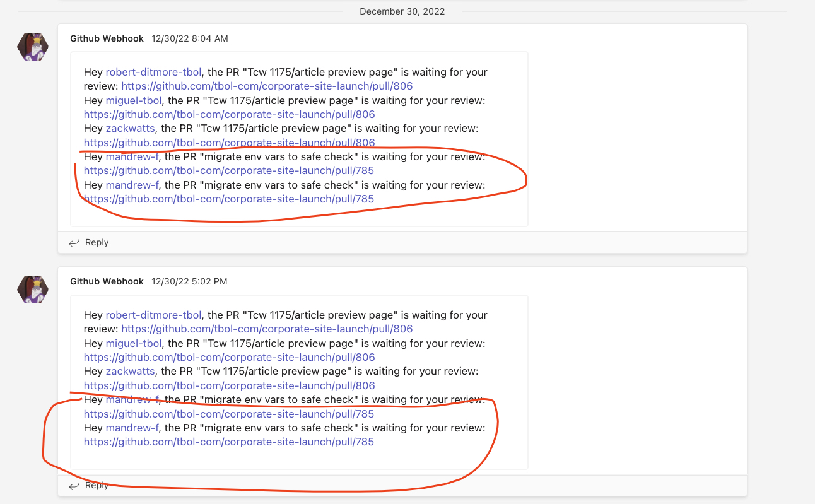The height and width of the screenshot is (504, 815).
Task: Open the last pull/785 link in evening message
Action: click(228, 442)
